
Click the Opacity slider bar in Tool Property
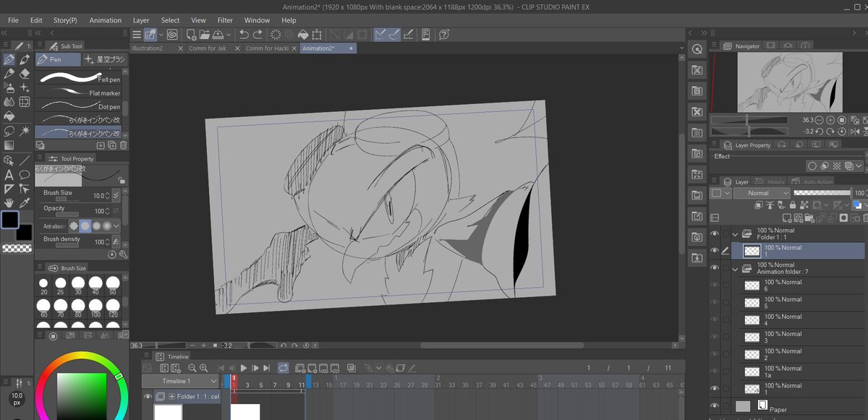coord(67,215)
